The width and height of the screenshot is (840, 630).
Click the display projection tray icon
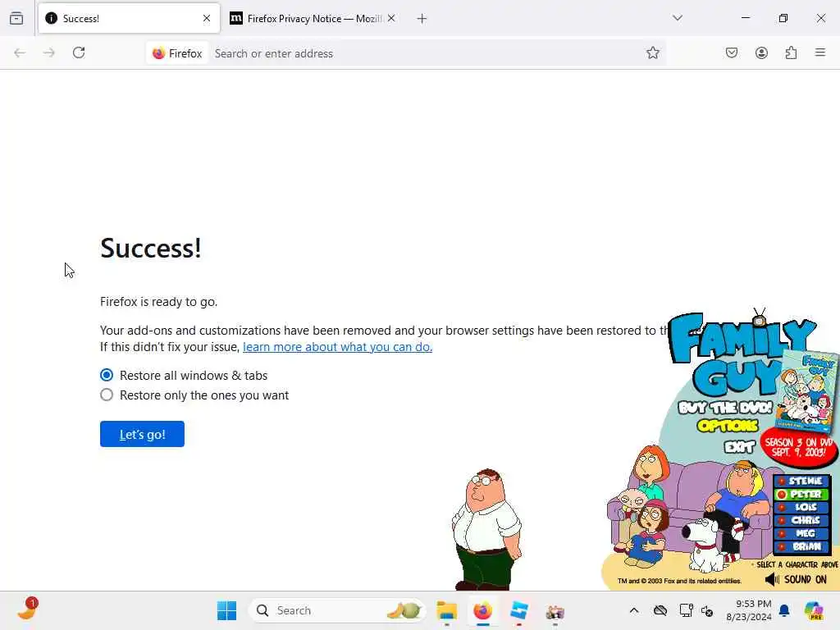pos(686,610)
